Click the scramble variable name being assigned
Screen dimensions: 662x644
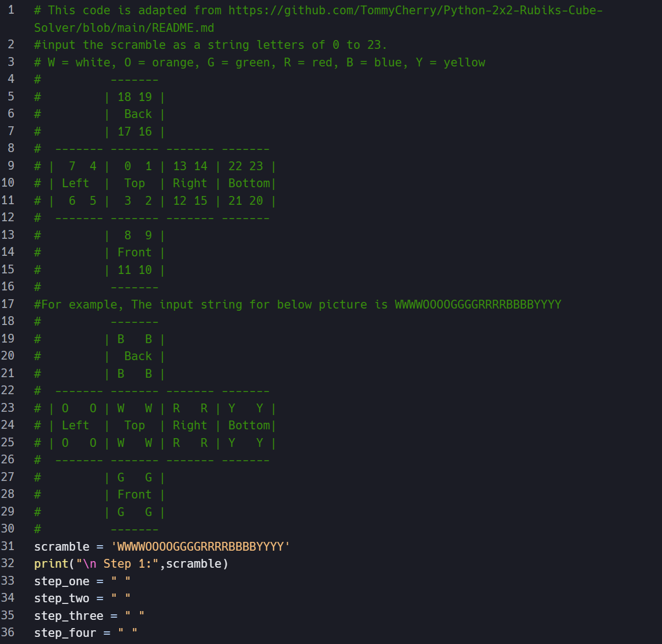(61, 547)
